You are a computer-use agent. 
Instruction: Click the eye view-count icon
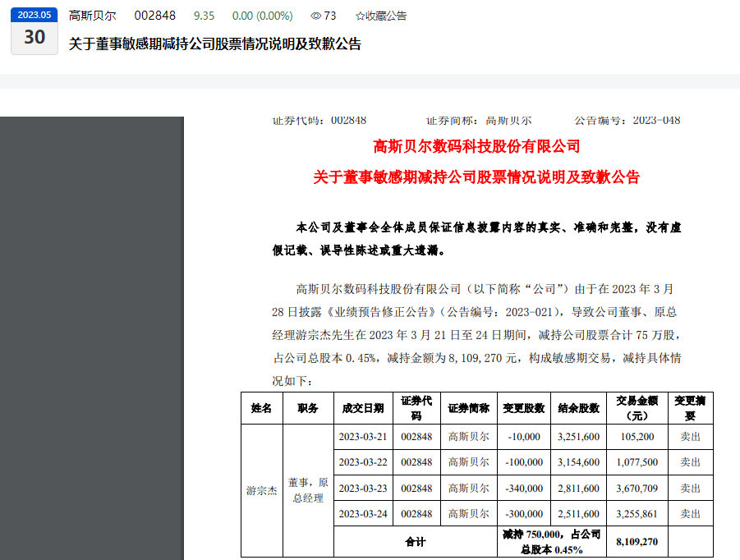(x=315, y=16)
